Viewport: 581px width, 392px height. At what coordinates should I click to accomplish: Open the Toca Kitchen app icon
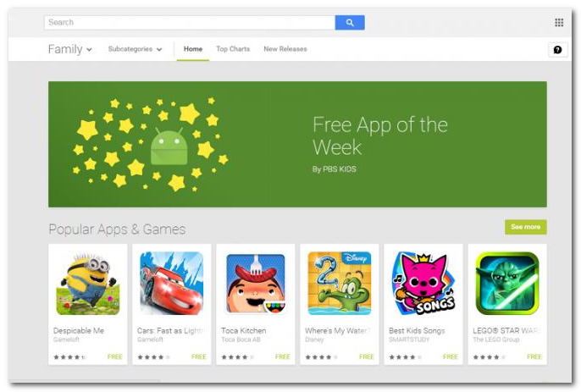coord(256,284)
